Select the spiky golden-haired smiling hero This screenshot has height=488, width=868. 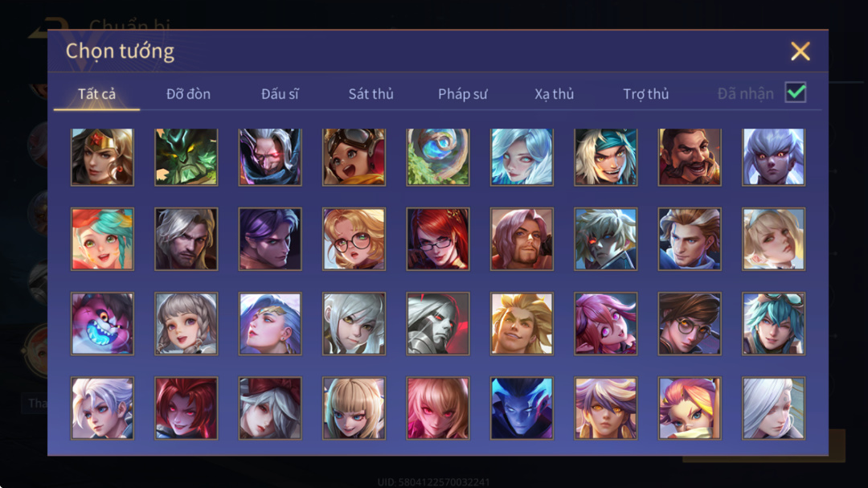click(522, 323)
